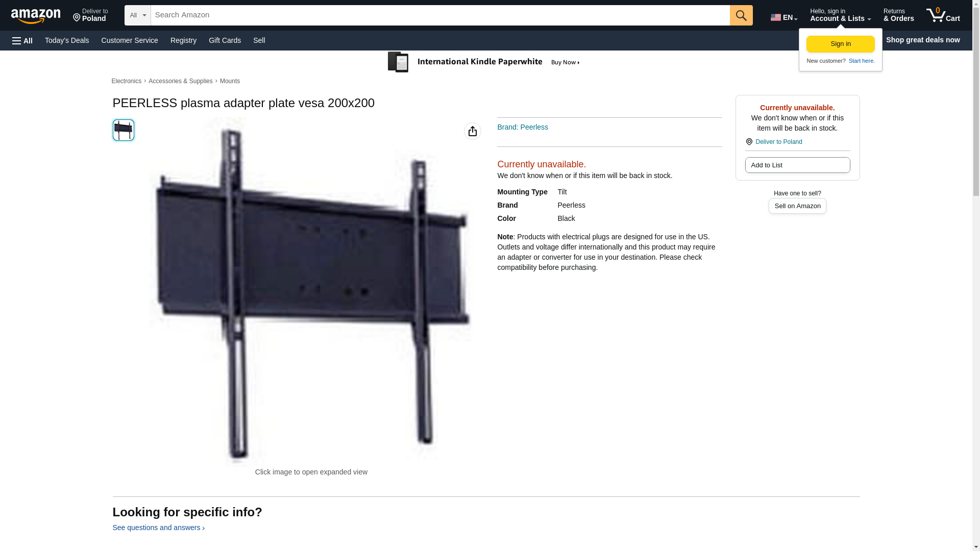The width and height of the screenshot is (980, 551).
Task: Click the yellow Sign in button
Action: point(840,44)
